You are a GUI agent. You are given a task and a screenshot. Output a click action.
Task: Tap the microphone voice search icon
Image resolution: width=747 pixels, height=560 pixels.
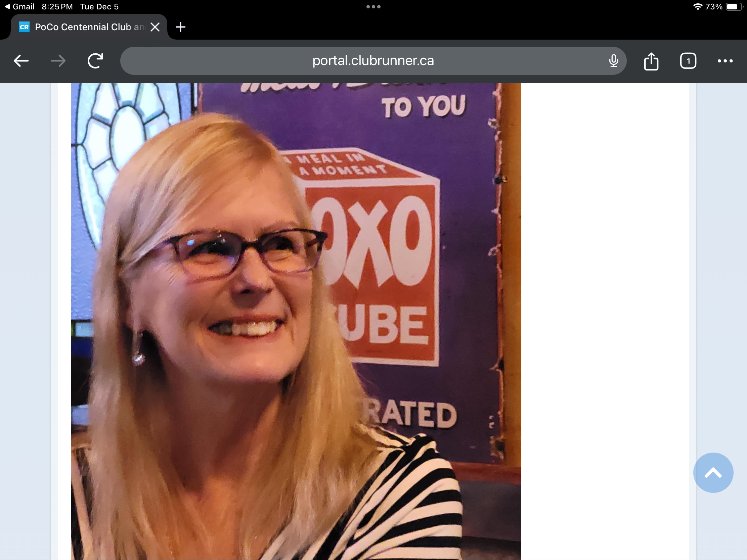(613, 61)
